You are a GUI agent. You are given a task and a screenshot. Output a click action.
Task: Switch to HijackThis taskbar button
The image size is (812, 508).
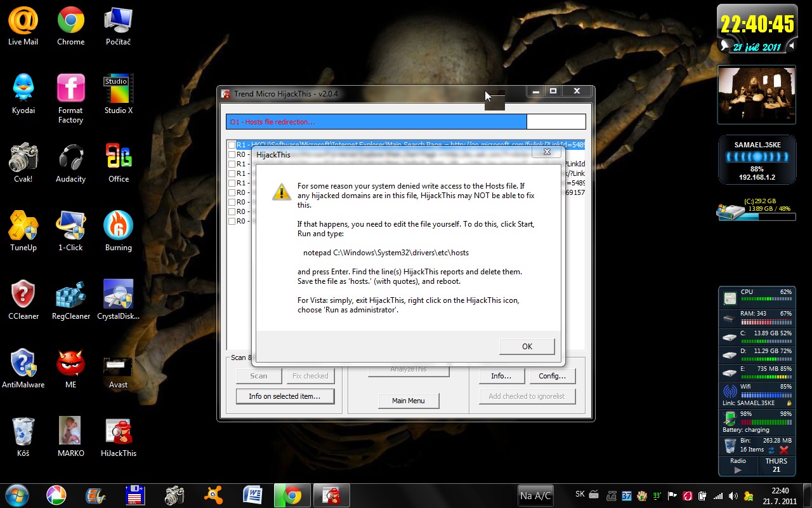click(331, 495)
